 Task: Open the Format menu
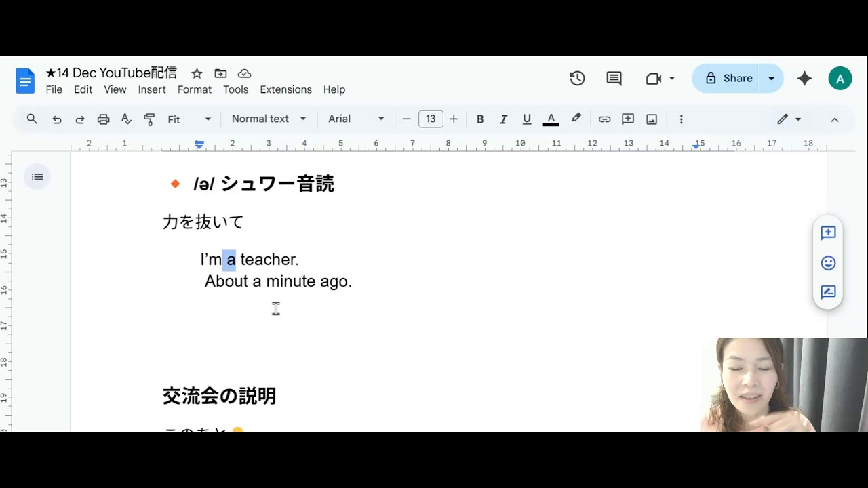[x=195, y=89]
